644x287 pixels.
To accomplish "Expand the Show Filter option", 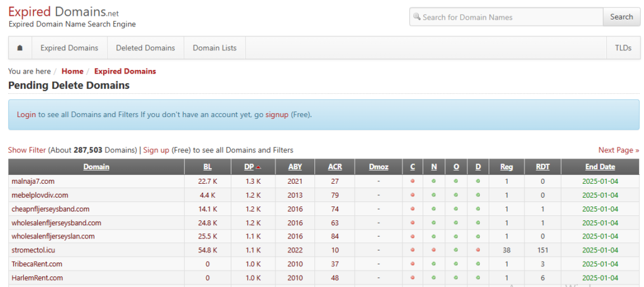I will (x=27, y=150).
